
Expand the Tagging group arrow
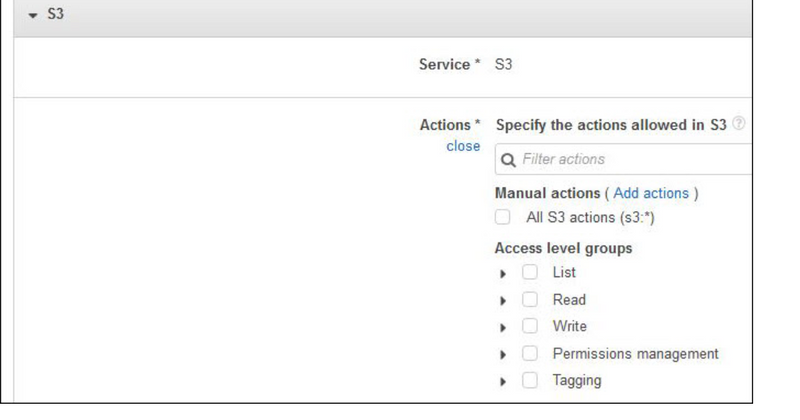503,381
